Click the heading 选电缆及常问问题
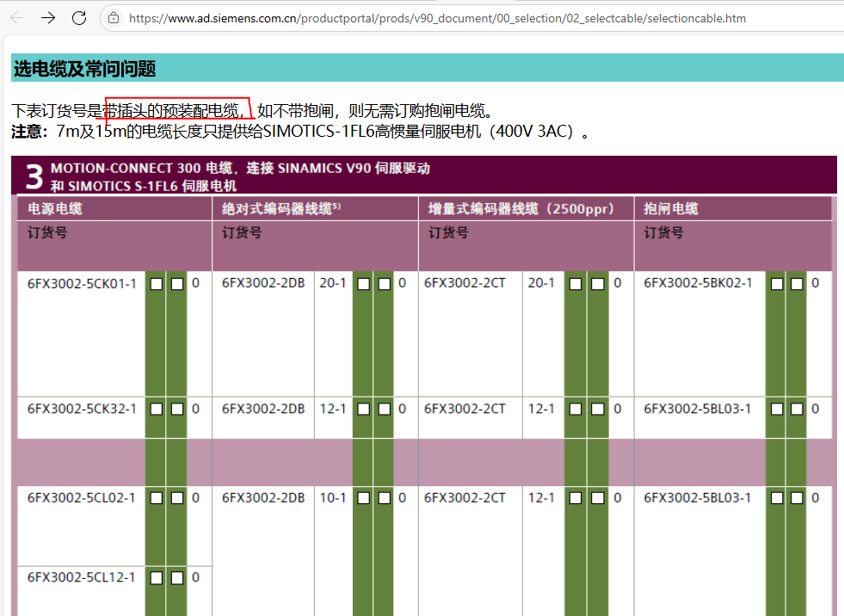Viewport: 844px width, 616px height. (x=84, y=68)
